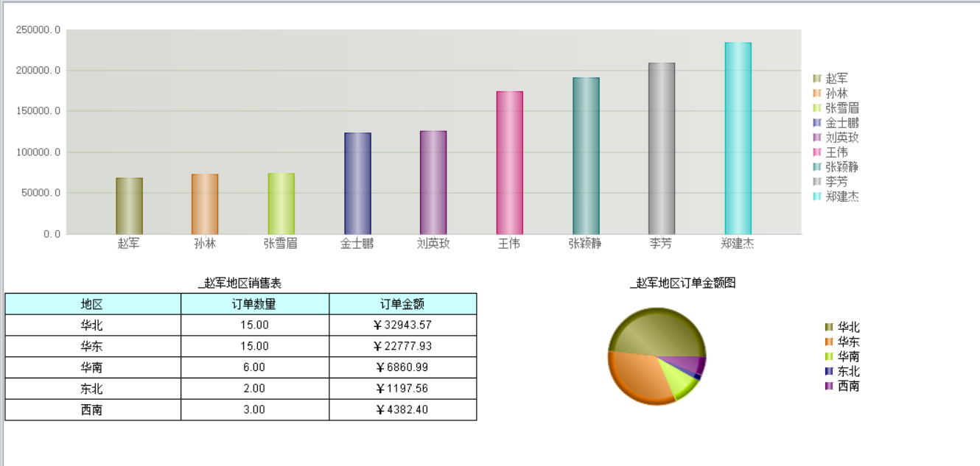The width and height of the screenshot is (980, 466).
Task: Select the 刘英玫 purple bar
Action: (433, 183)
